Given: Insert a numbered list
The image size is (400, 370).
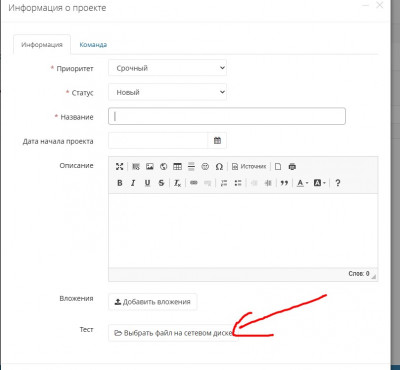Looking at the screenshot, I should click(x=224, y=183).
